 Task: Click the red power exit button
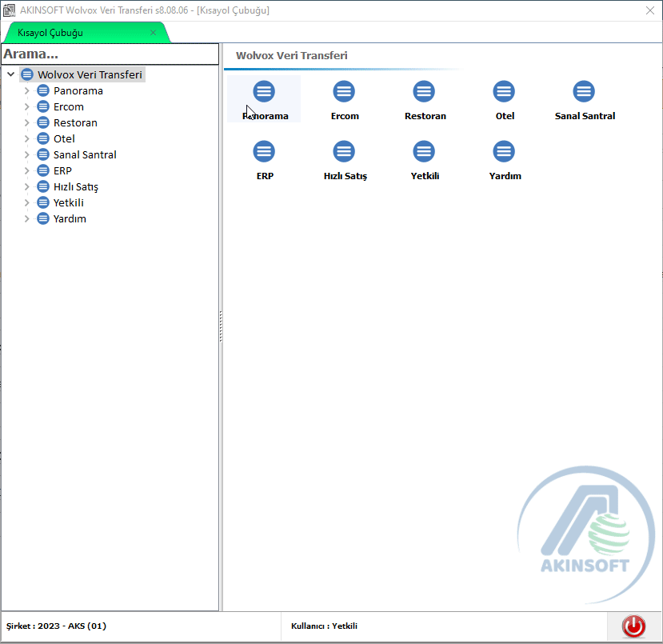[633, 626]
